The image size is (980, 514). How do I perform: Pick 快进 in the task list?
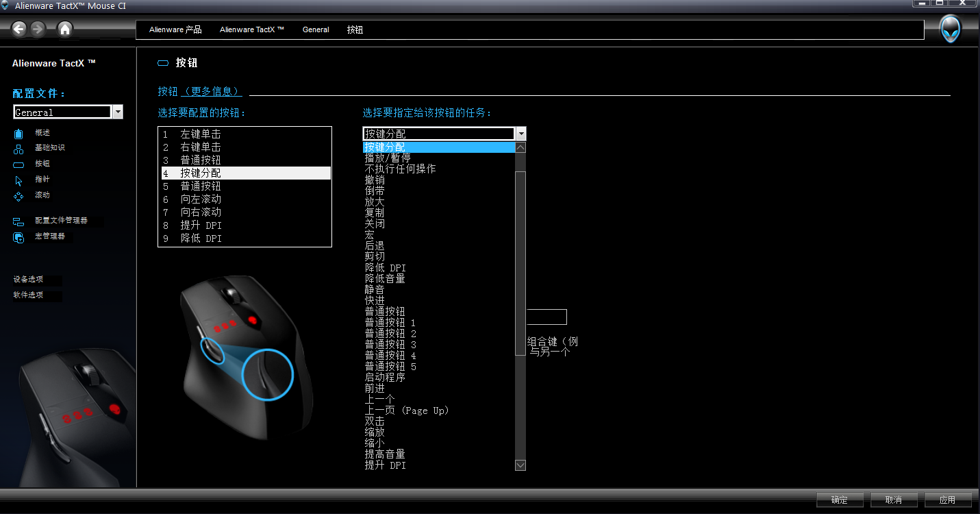click(439, 301)
